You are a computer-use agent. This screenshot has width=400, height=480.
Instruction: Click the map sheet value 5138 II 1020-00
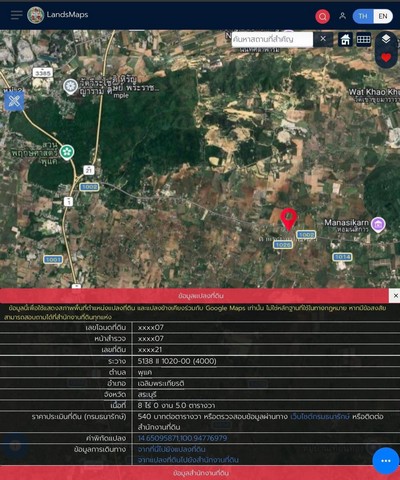(177, 361)
